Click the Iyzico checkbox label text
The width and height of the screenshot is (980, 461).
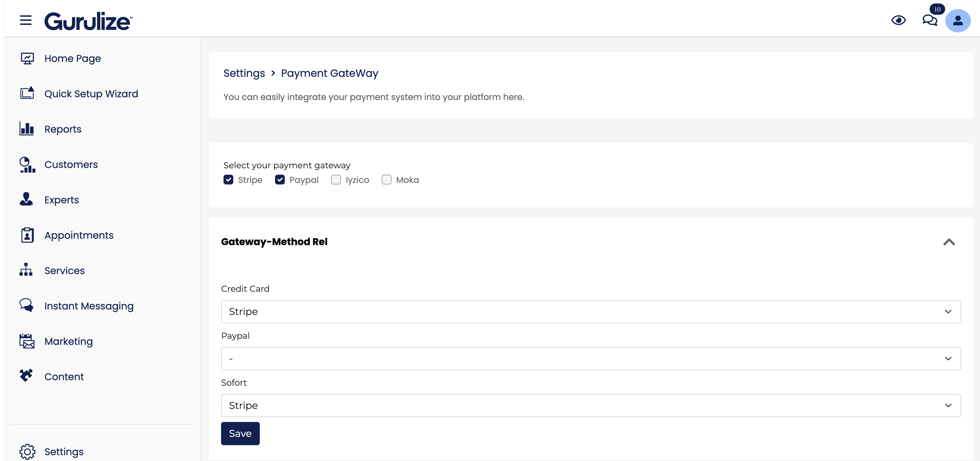[x=357, y=180]
